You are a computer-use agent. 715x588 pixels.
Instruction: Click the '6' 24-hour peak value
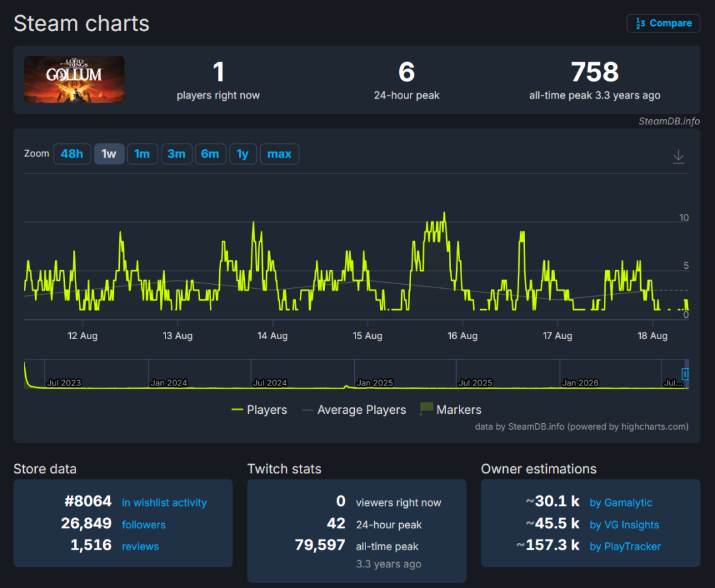tap(406, 72)
